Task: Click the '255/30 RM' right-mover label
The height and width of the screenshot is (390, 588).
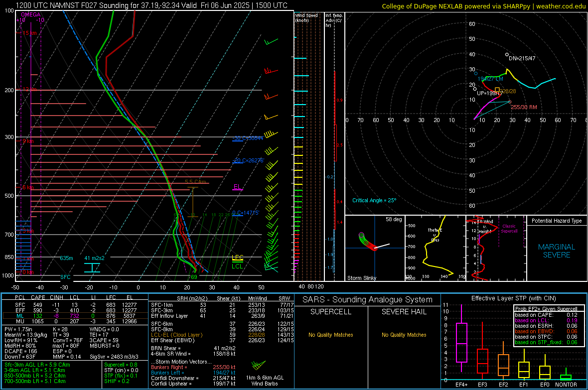Action: click(x=524, y=107)
